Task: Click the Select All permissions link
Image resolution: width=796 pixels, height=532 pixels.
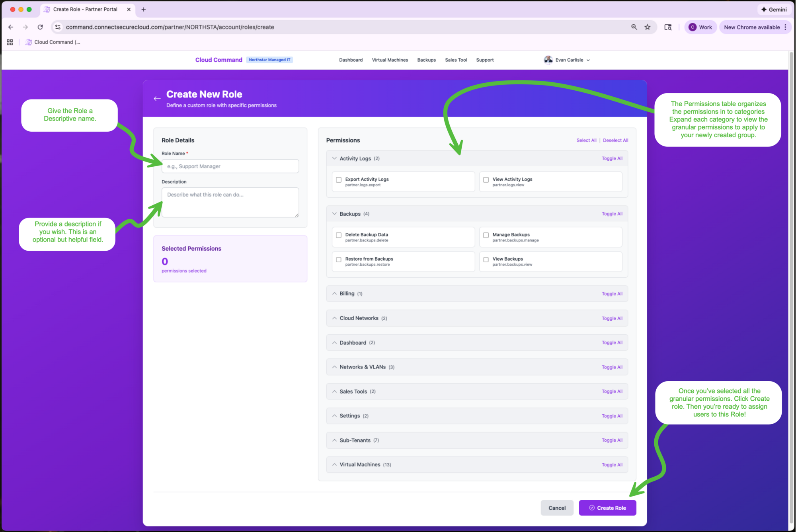Action: tap(586, 140)
